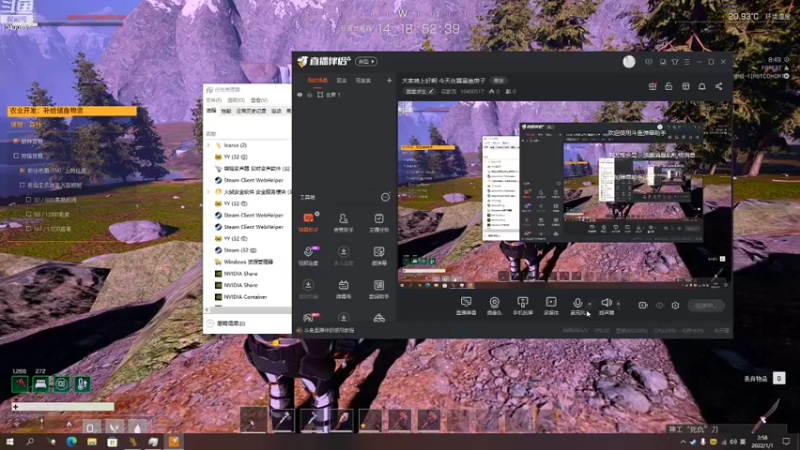The width and height of the screenshot is (800, 450).
Task: Open the taskbar clock and date
Action: (762, 442)
